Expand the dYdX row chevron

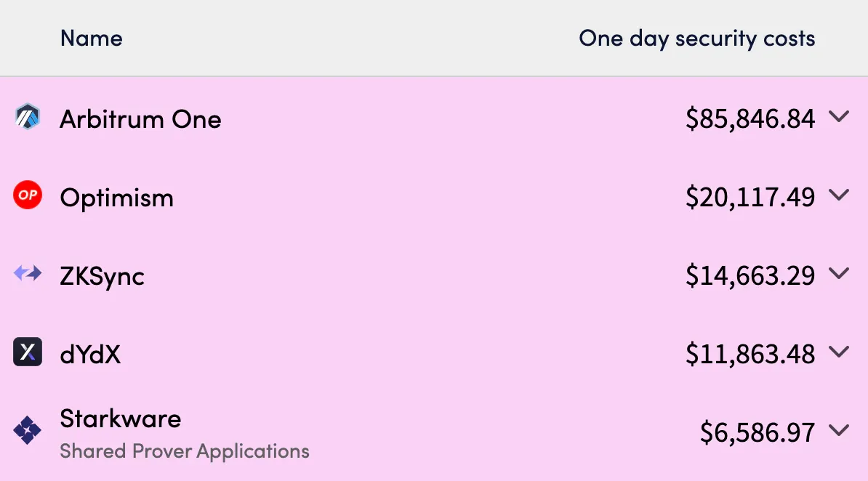point(839,352)
